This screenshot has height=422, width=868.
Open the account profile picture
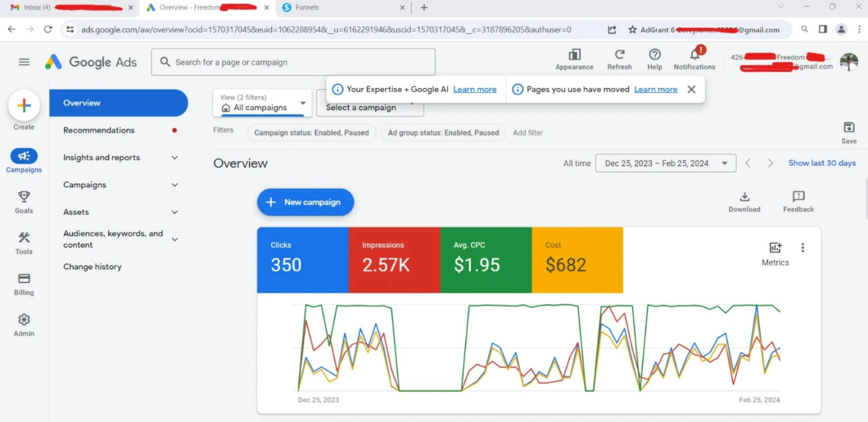[849, 62]
